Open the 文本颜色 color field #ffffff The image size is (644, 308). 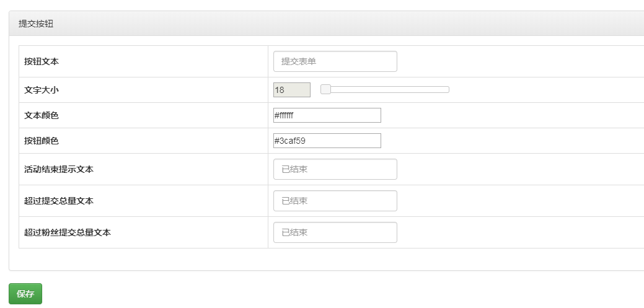(x=327, y=115)
